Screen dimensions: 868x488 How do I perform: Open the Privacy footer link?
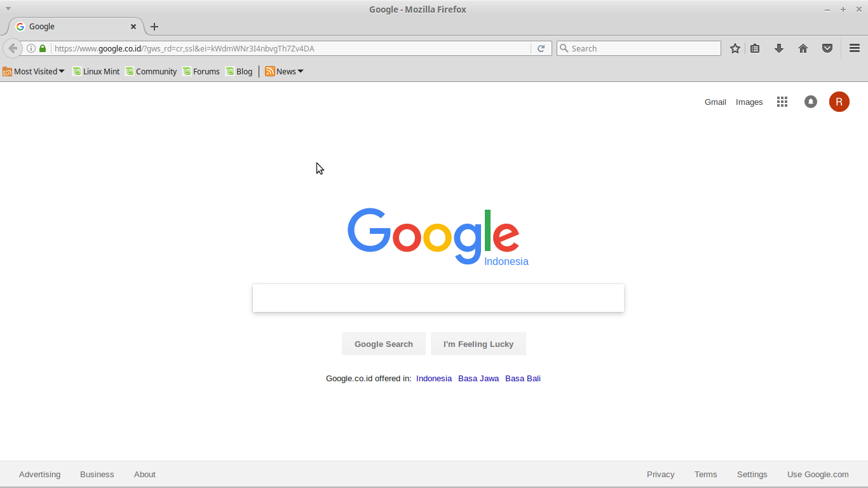click(661, 474)
